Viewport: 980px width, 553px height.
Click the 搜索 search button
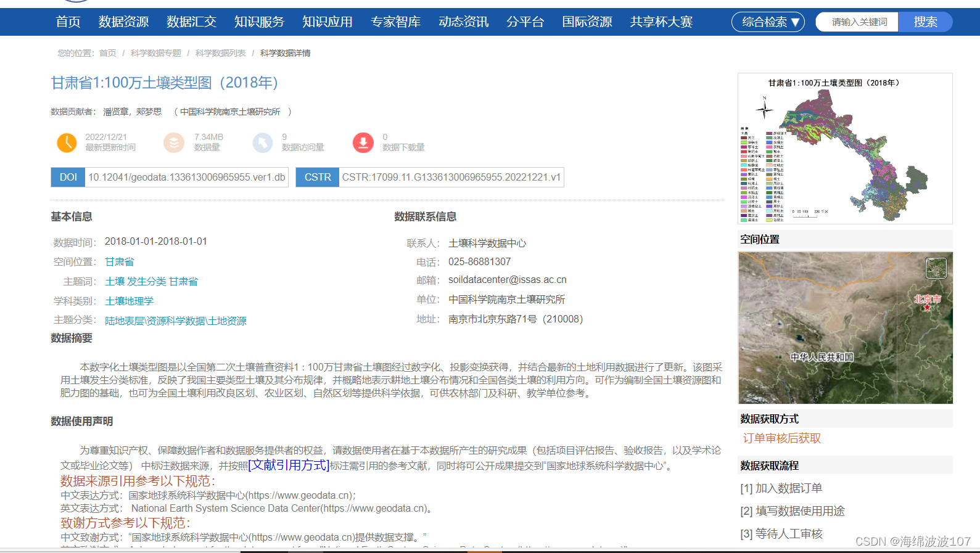point(925,22)
